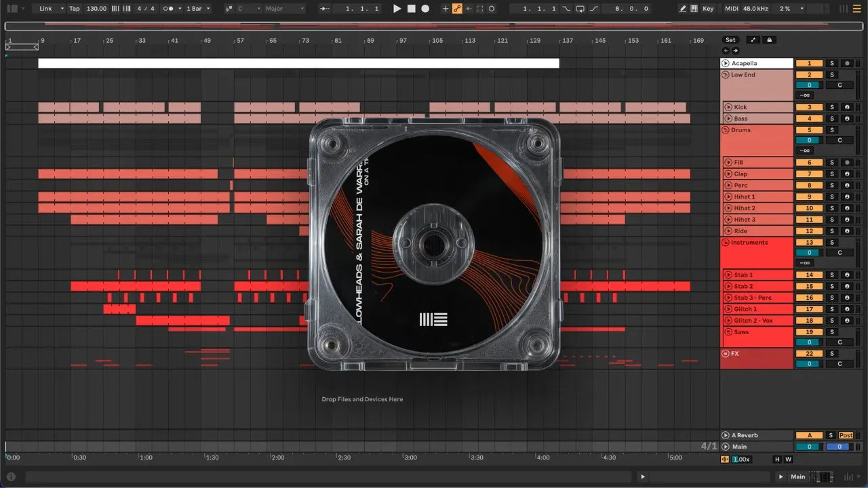Click the automation icon on Bass track

tap(848, 119)
